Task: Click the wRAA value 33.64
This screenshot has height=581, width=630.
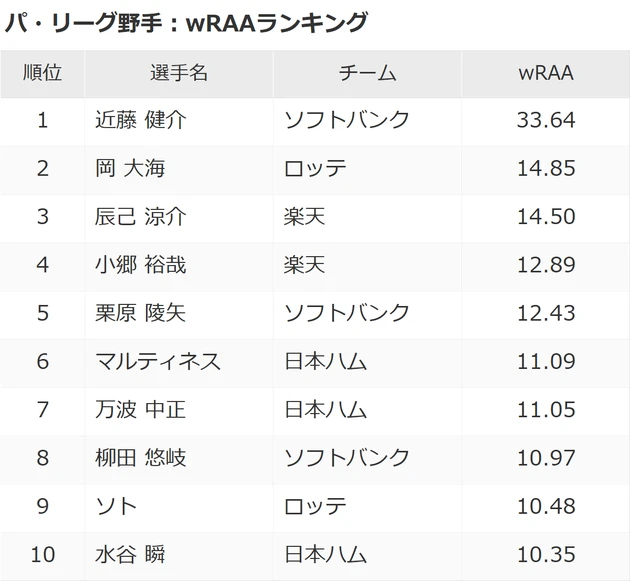Action: 546,120
